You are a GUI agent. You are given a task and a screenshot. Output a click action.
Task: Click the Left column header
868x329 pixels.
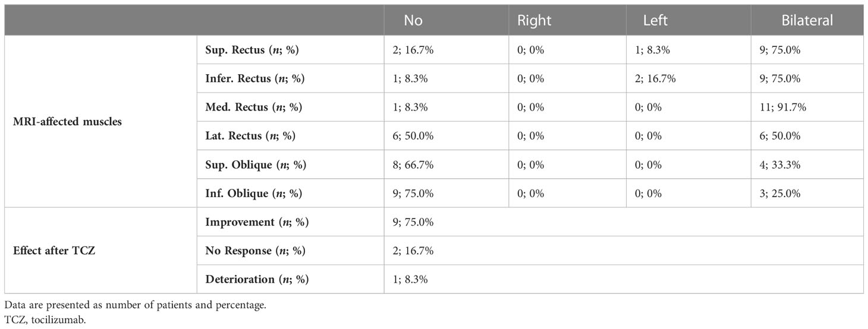tap(656, 20)
